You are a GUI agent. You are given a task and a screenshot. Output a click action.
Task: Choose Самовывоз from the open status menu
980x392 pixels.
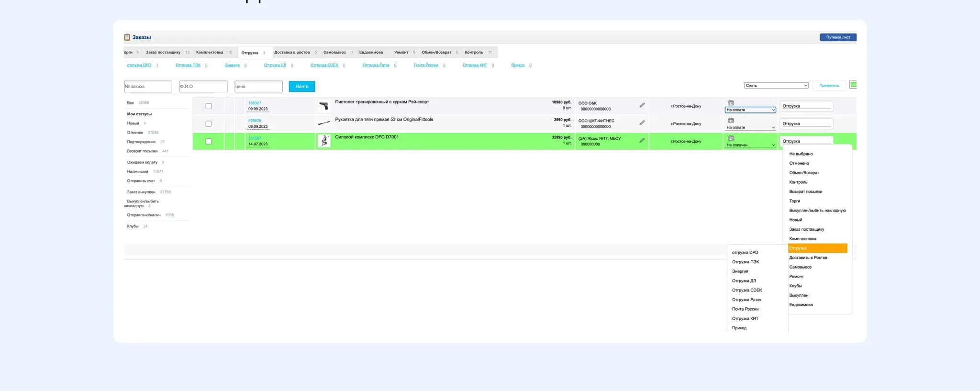click(x=800, y=267)
